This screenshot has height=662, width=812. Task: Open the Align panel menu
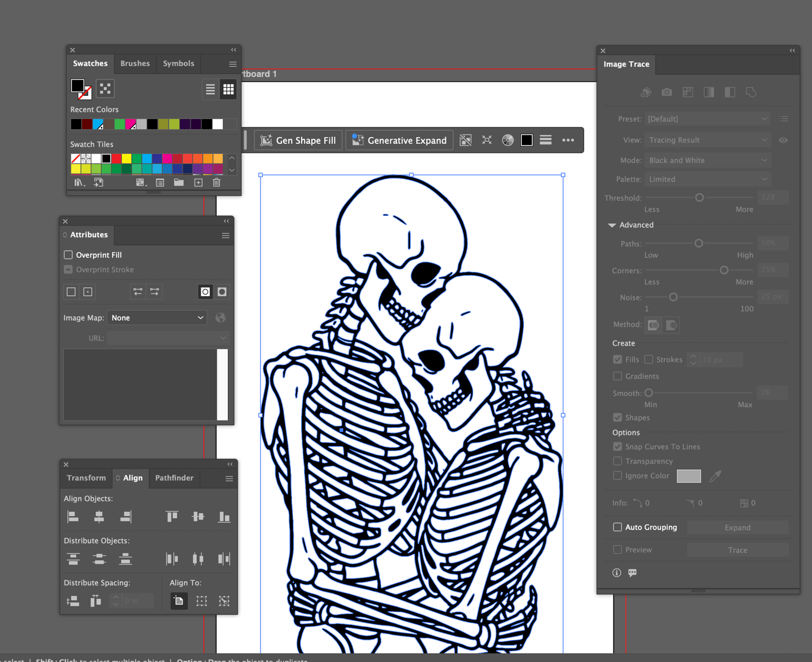(229, 479)
